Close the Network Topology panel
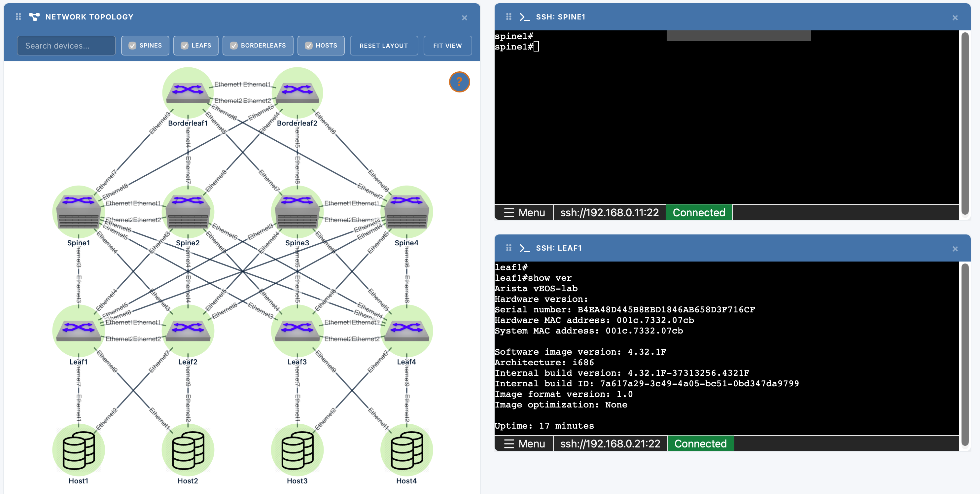This screenshot has height=494, width=980. click(464, 18)
